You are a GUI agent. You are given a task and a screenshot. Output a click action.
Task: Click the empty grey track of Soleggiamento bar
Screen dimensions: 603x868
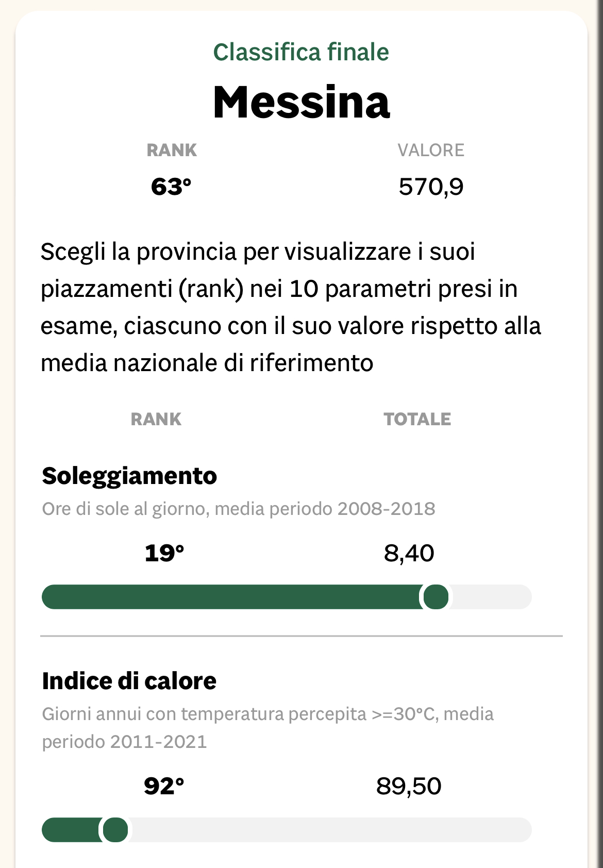tap(491, 597)
